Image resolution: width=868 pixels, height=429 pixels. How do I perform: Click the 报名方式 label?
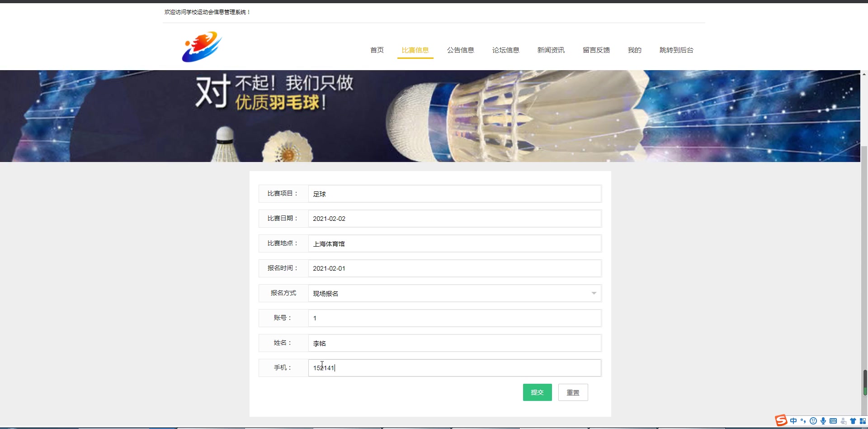point(283,293)
